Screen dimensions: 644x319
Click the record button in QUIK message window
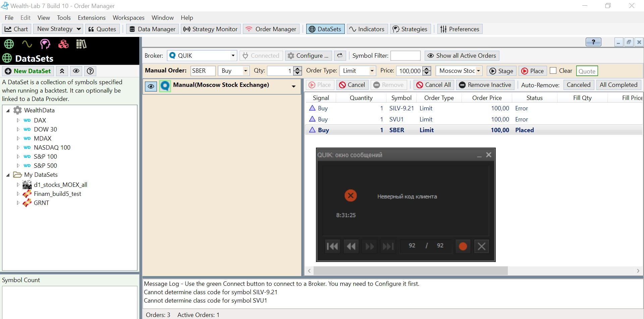pos(463,247)
